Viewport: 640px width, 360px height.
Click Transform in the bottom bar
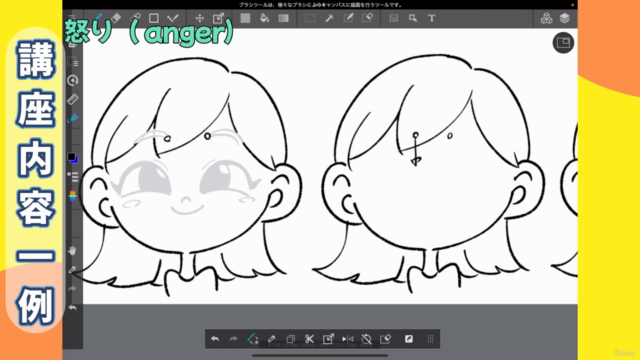pos(328,339)
